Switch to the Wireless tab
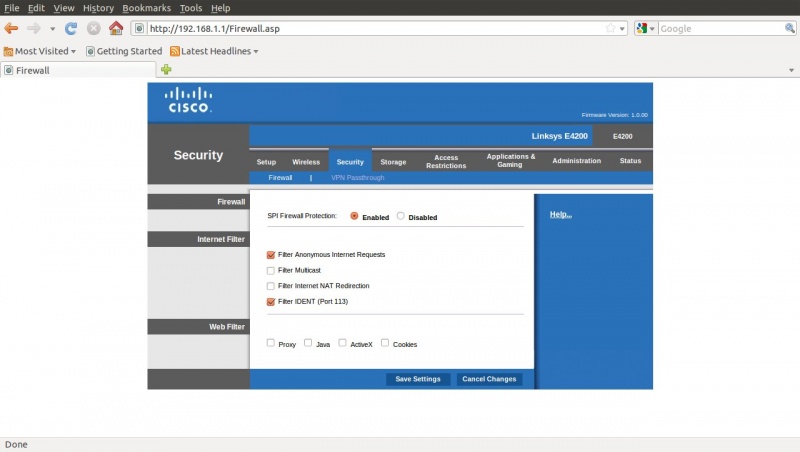 click(306, 161)
